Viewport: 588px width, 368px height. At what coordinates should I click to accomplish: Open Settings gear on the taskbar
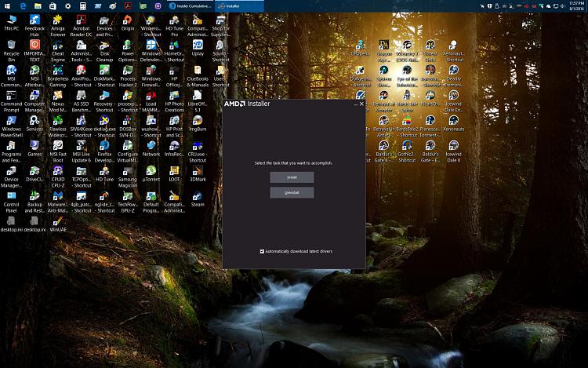pos(68,6)
